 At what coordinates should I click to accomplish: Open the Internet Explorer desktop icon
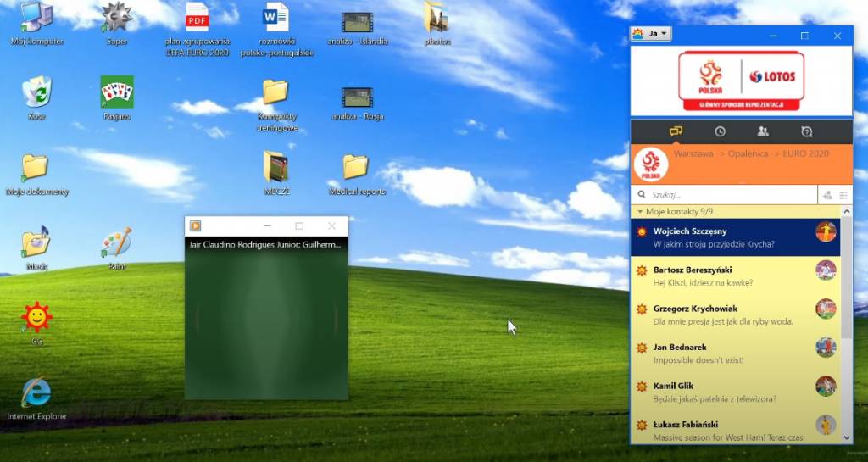click(36, 392)
